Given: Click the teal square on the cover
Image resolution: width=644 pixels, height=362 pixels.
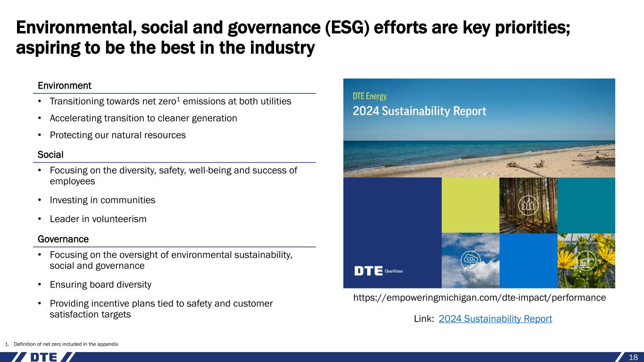Looking at the screenshot, I should [x=586, y=205].
